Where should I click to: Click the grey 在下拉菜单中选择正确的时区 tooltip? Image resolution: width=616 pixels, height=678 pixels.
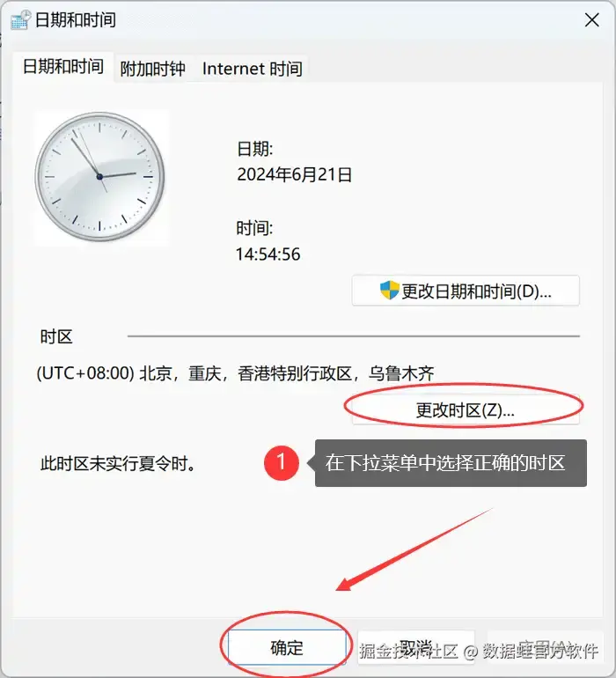pos(451,463)
